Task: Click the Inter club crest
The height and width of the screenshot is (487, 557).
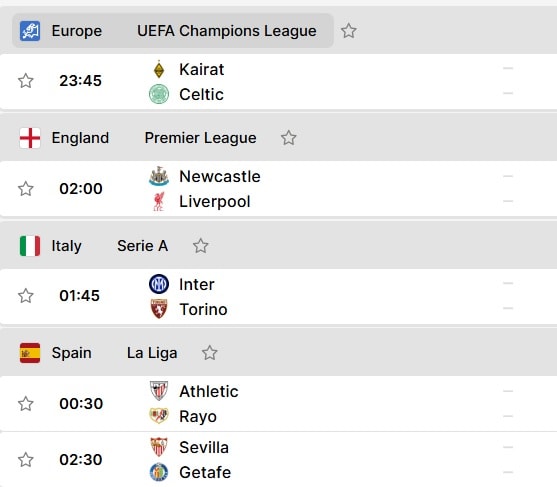Action: [159, 284]
